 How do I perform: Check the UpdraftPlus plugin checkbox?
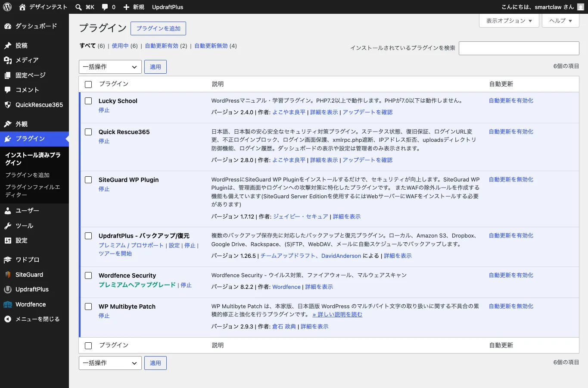(x=88, y=236)
